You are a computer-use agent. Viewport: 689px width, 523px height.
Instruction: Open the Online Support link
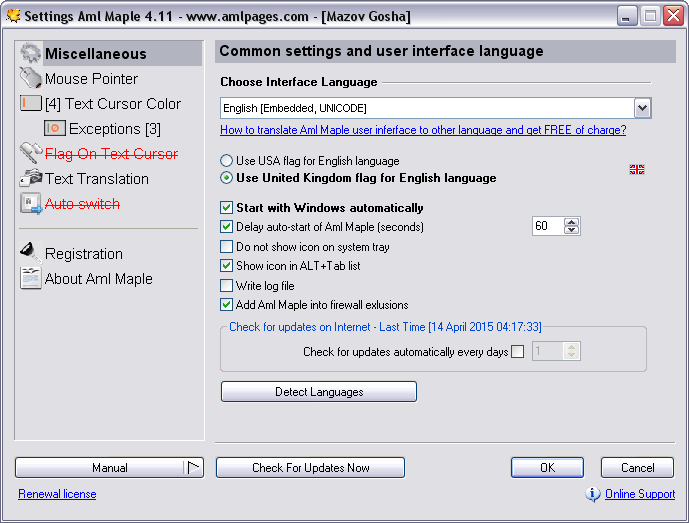point(640,494)
